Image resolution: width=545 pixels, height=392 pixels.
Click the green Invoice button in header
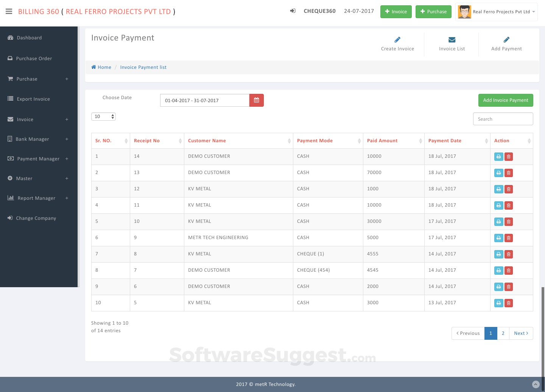click(x=396, y=12)
